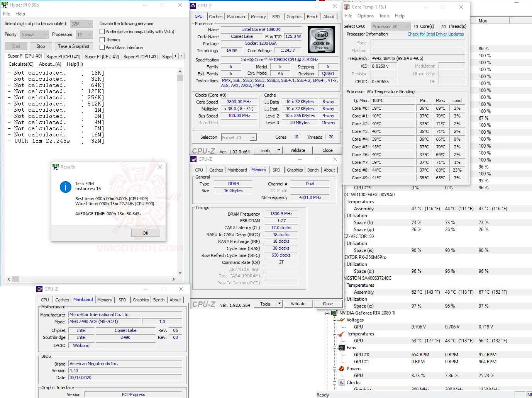Viewport: 532px width, 398px height.
Task: Open the Socket #1 Selection dropdown
Action: tap(239, 138)
